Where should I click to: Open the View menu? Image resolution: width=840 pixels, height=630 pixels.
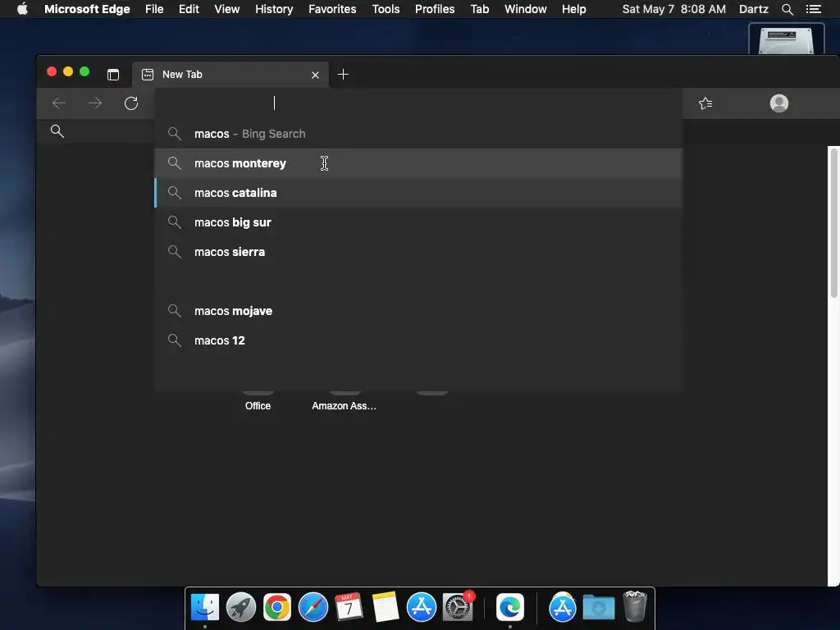[226, 9]
